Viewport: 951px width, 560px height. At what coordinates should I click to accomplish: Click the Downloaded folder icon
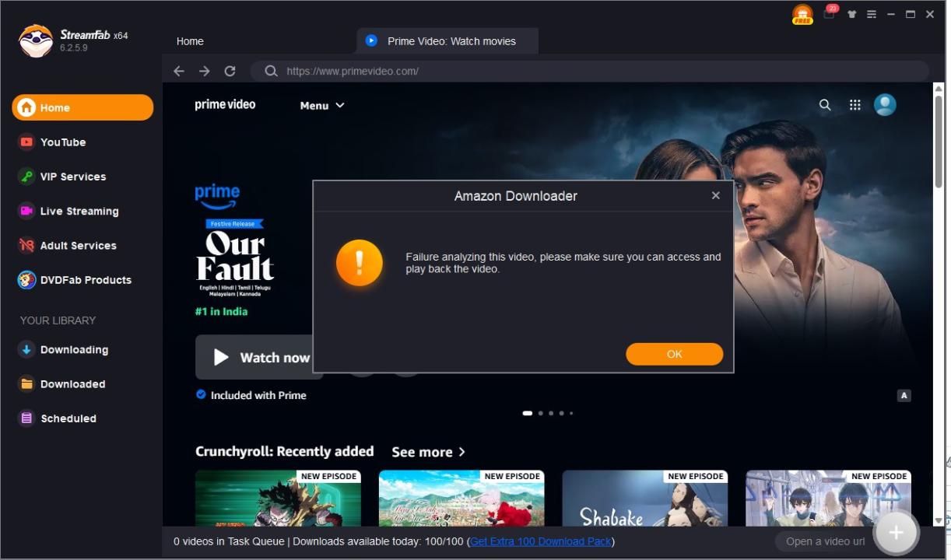click(26, 384)
